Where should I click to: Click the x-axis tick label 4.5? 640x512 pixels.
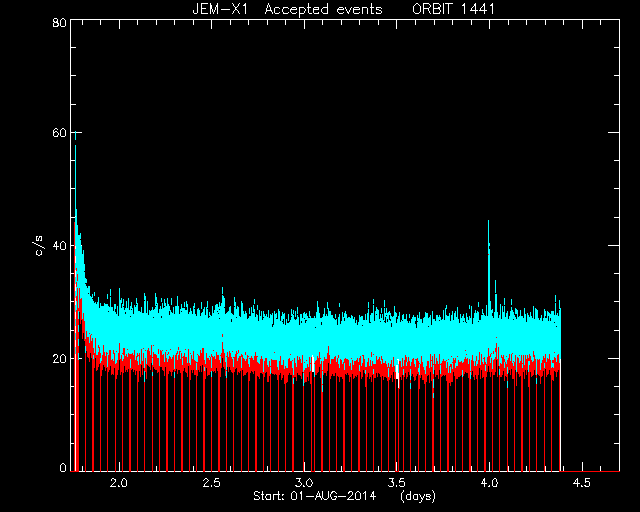pyautogui.click(x=582, y=483)
